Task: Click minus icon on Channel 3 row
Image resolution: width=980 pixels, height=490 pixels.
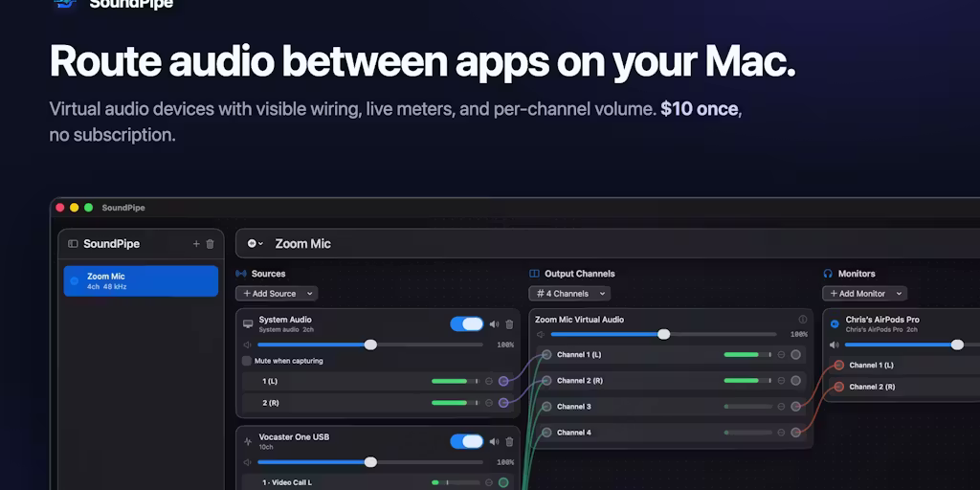Action: click(x=781, y=406)
